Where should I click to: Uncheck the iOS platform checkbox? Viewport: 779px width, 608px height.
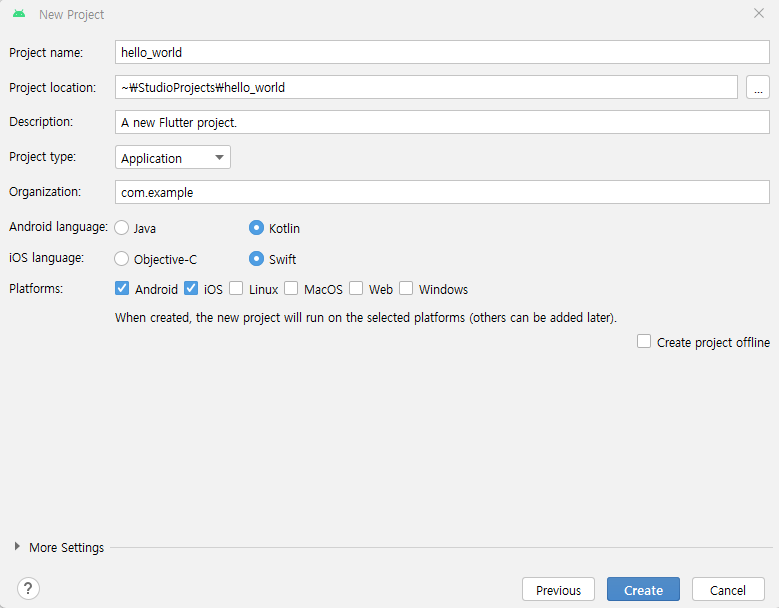coord(191,288)
